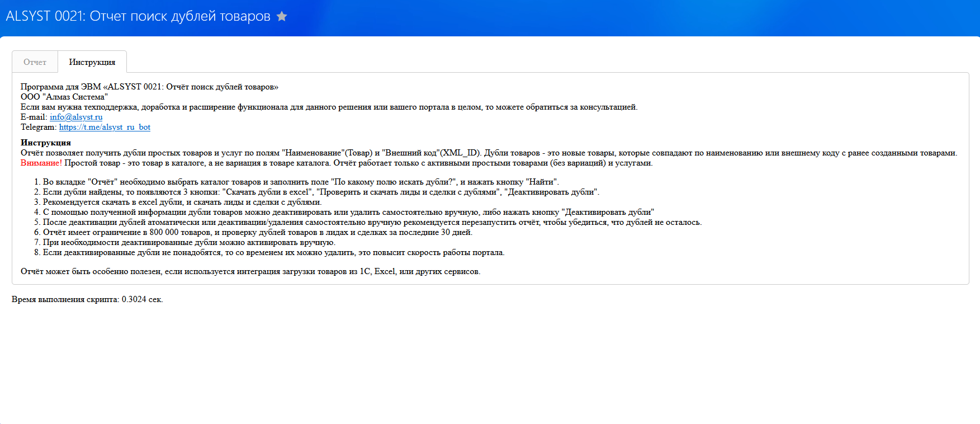Click the E-mail: label

[34, 117]
